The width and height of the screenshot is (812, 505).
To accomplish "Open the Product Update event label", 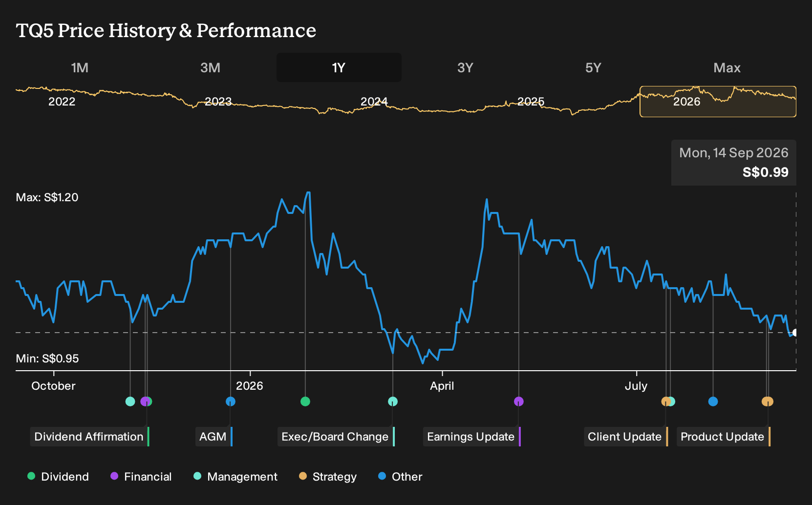I will [x=724, y=437].
